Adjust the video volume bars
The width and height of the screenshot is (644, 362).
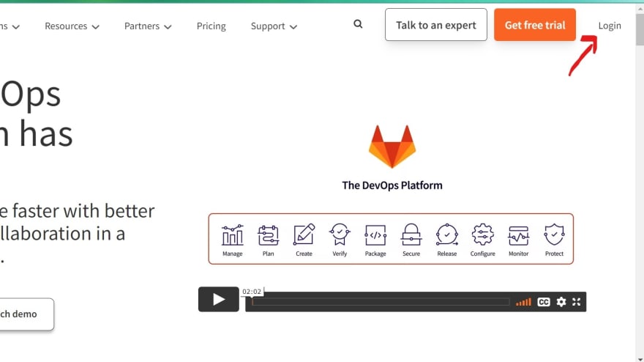pyautogui.click(x=524, y=303)
